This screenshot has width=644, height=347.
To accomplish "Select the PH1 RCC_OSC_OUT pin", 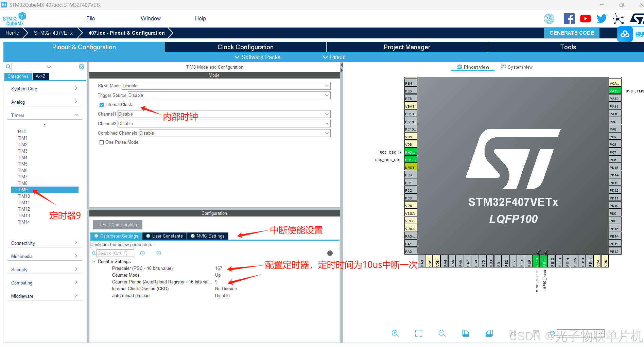I will tap(411, 160).
